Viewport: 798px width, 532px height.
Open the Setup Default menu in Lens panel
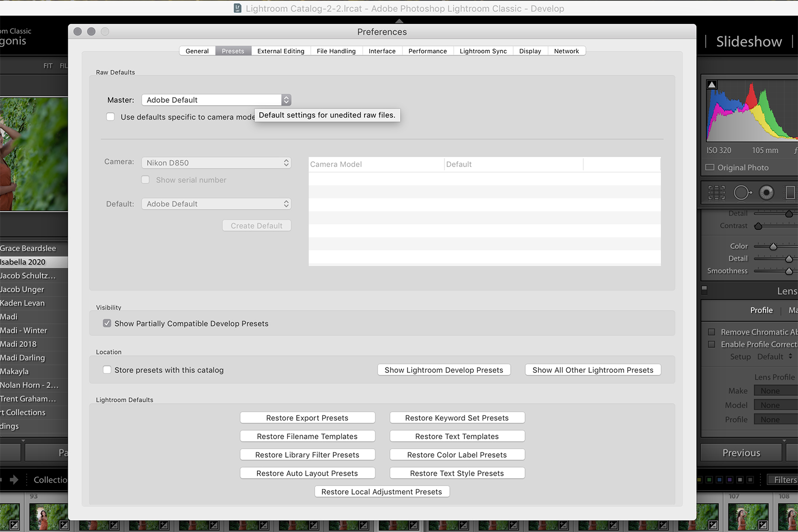point(775,356)
